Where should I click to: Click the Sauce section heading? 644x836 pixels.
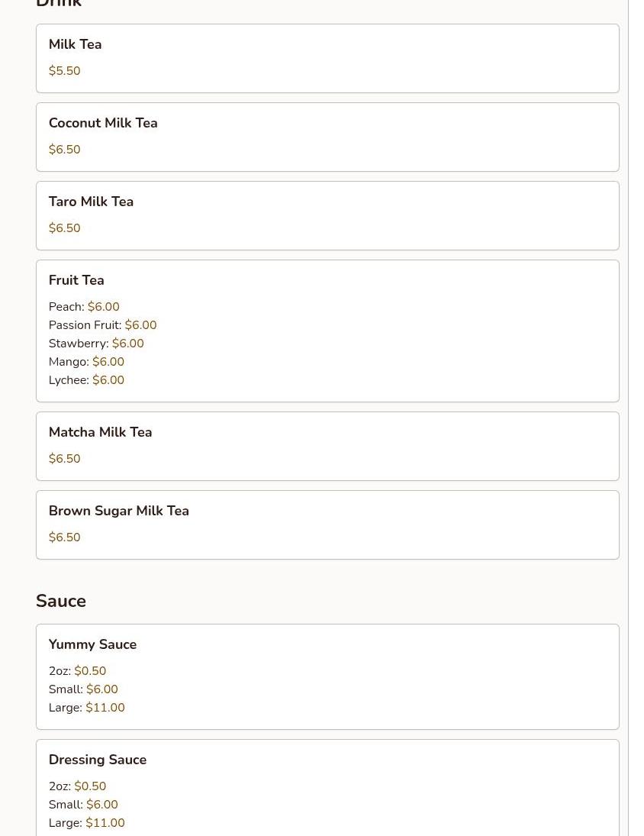tap(61, 601)
